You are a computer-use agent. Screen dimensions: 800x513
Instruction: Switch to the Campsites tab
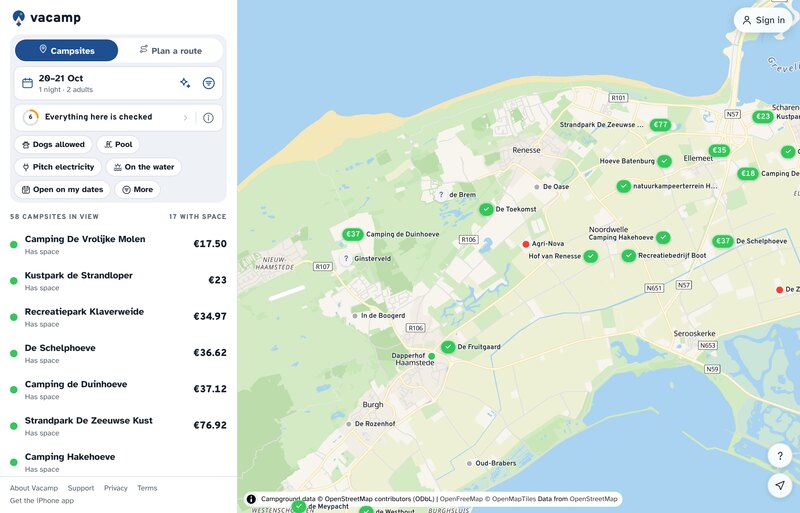66,51
